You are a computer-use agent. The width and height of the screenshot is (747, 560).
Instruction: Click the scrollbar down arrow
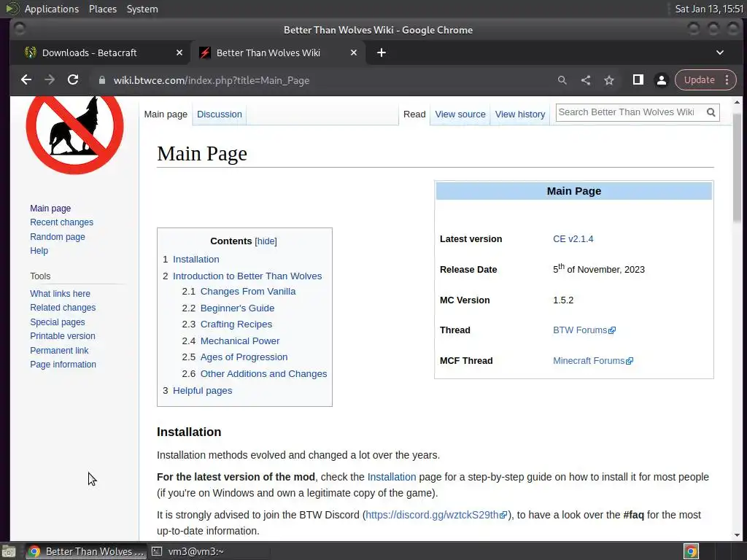click(x=737, y=535)
